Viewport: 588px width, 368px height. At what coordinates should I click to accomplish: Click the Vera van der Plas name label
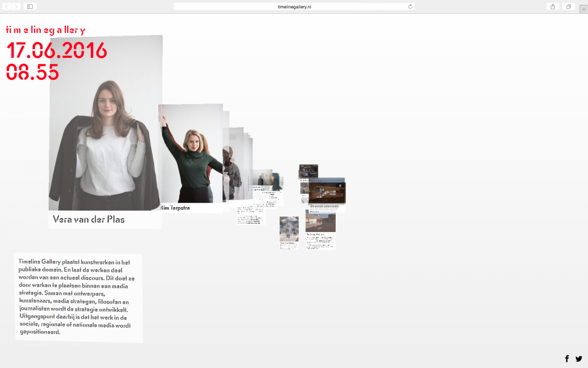point(89,219)
